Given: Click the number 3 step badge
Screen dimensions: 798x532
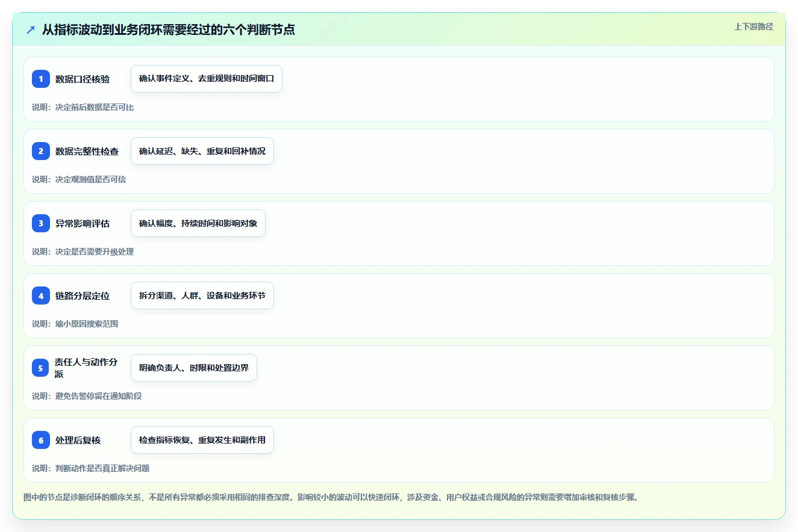Looking at the screenshot, I should [x=41, y=223].
